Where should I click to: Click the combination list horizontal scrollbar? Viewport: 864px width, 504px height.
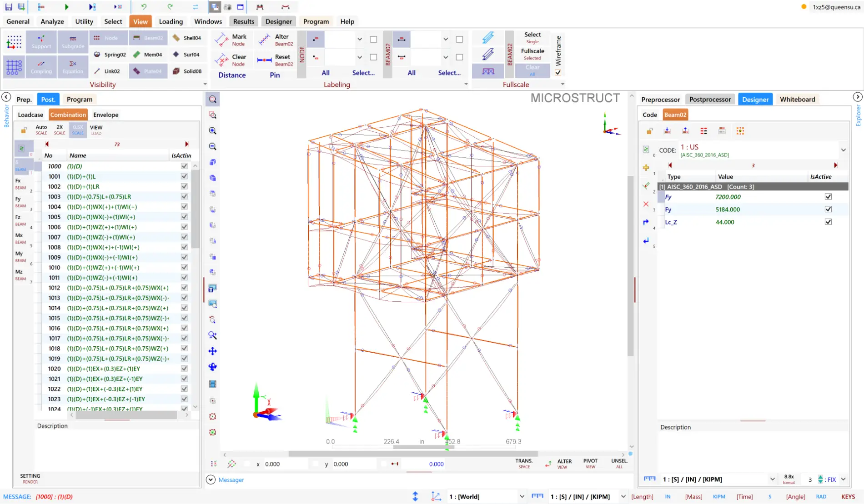126,415
